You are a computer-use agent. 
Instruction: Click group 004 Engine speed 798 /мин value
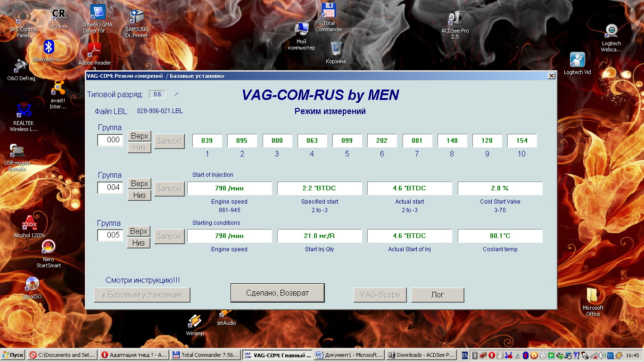[x=230, y=188]
